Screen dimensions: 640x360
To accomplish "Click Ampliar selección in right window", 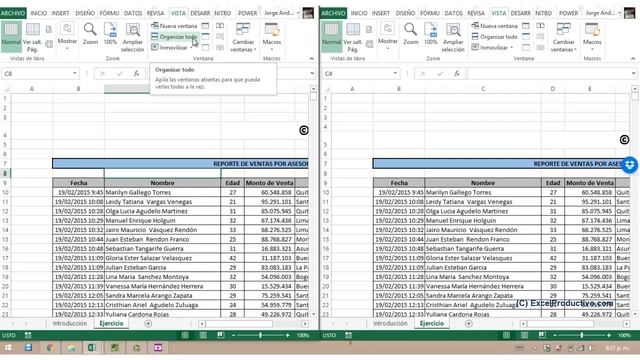I will pyautogui.click(x=453, y=37).
